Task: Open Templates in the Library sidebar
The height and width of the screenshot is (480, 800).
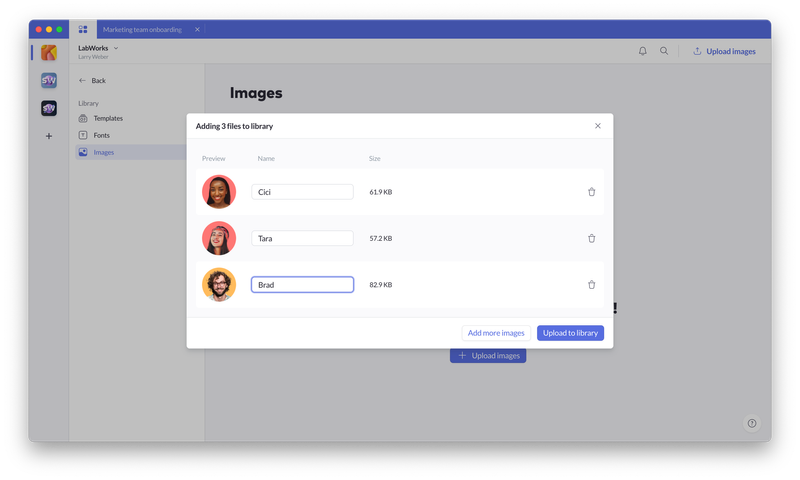Action: [108, 118]
